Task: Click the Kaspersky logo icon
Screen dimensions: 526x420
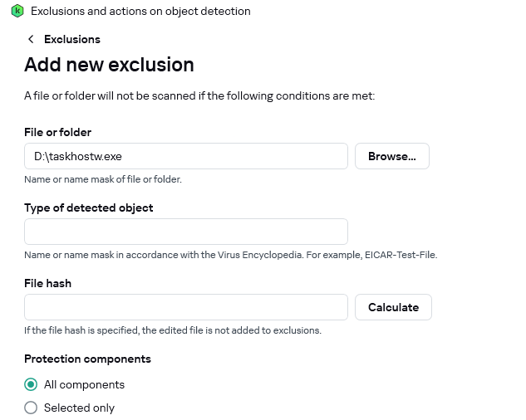Action: (x=17, y=12)
